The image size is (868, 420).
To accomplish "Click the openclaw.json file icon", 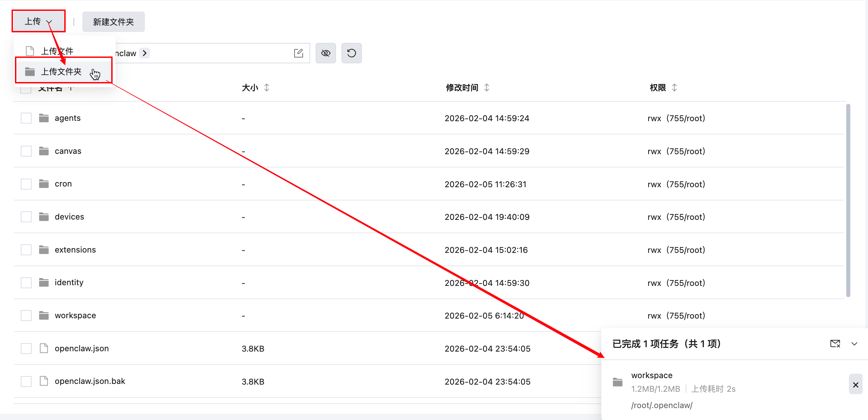I will point(44,348).
